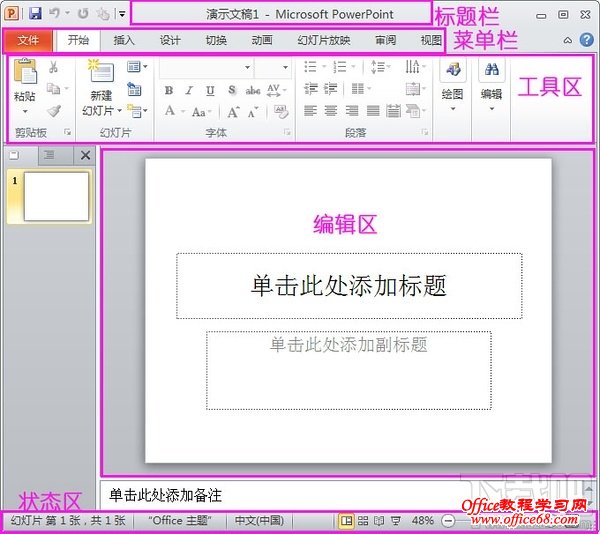
Task: Toggle Center text alignment
Action: click(331, 111)
